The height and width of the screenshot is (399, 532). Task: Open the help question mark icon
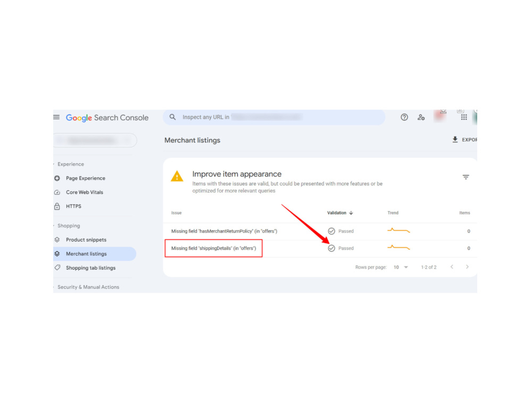click(x=404, y=118)
